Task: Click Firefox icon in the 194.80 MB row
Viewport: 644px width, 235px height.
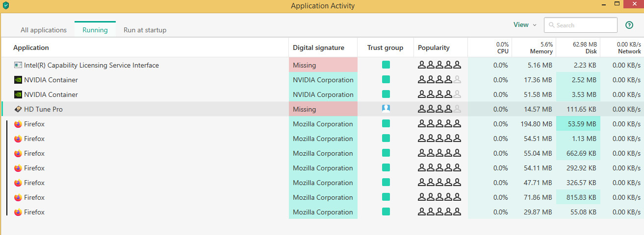Action: [18, 124]
